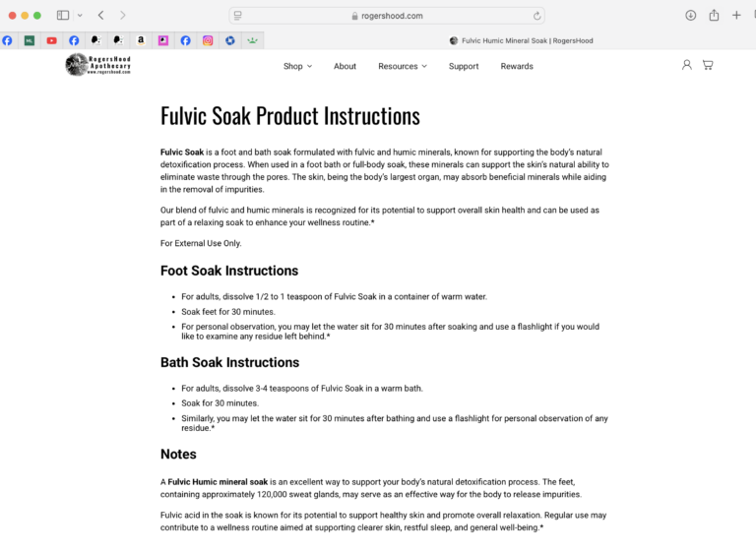
Task: Click the shopping cart icon
Action: (708, 65)
